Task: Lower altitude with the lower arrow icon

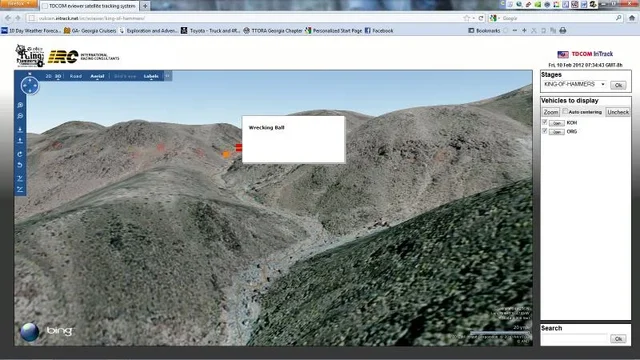Action: pyautogui.click(x=20, y=141)
